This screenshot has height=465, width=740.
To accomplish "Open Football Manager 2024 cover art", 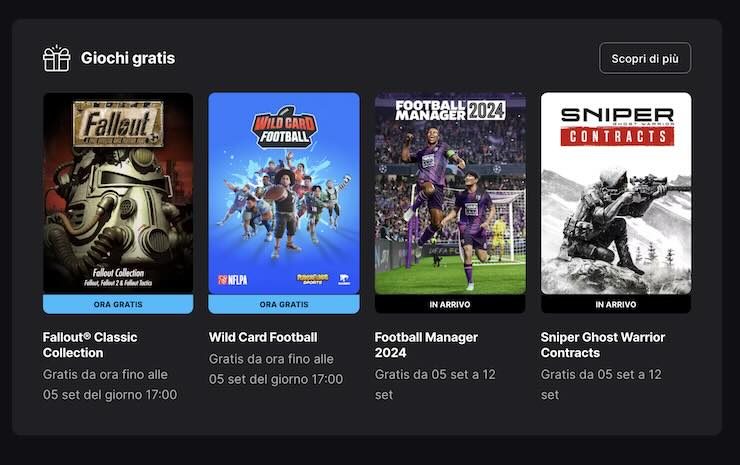I will (450, 193).
